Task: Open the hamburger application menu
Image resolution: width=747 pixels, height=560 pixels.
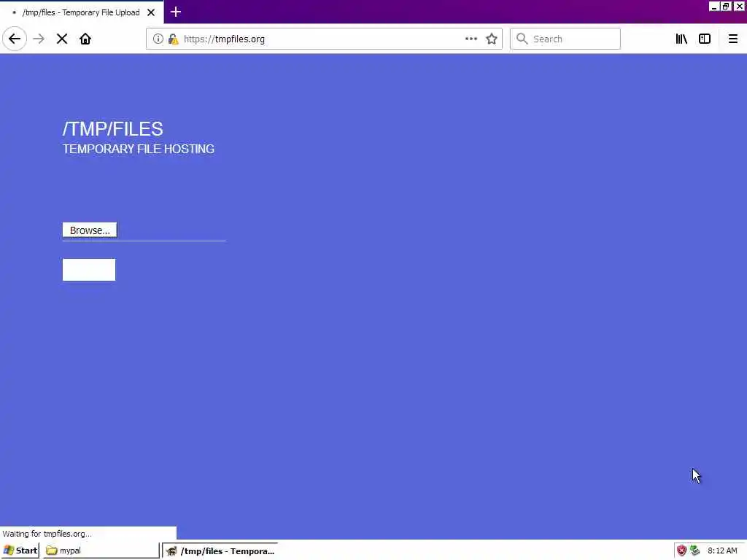Action: (732, 39)
